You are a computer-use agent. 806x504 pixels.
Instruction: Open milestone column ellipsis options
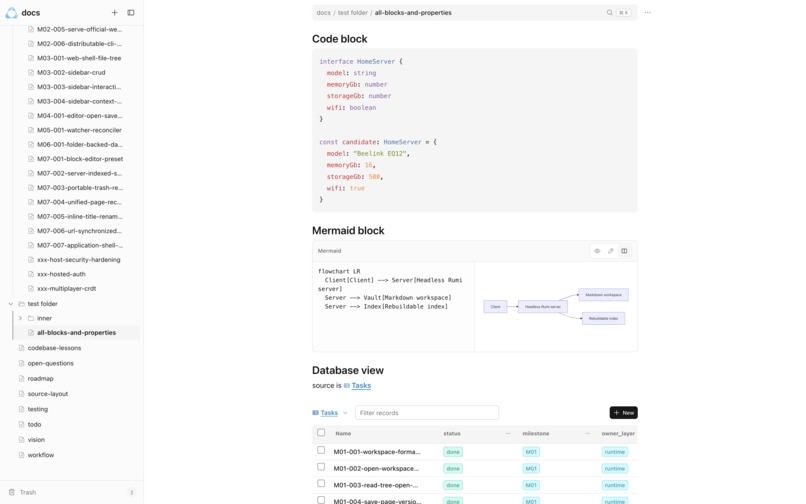(x=587, y=434)
